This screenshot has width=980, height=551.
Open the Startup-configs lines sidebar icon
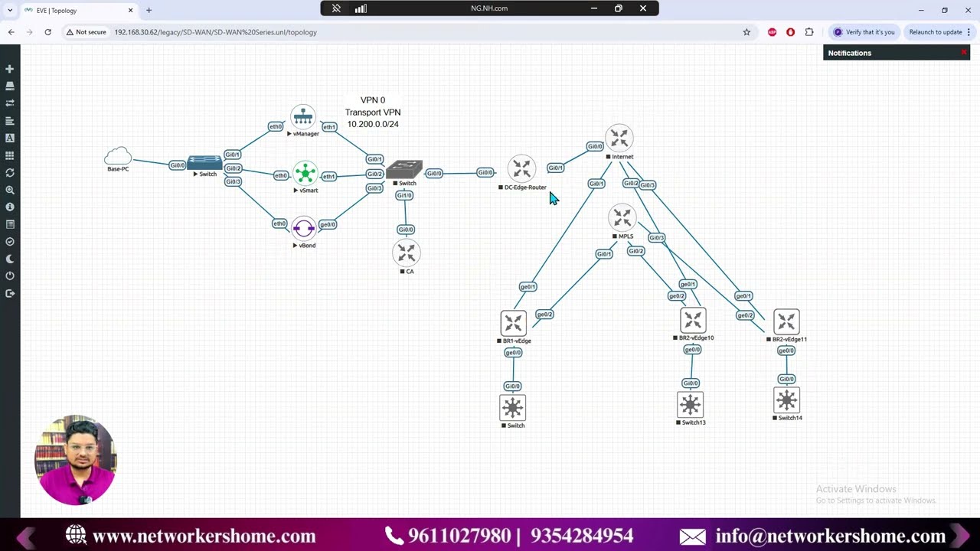10,121
